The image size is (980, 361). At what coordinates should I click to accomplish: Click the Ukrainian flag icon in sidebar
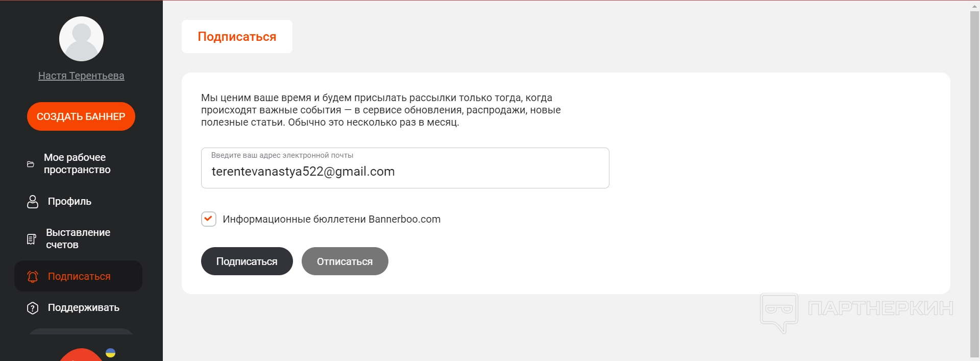click(x=110, y=353)
